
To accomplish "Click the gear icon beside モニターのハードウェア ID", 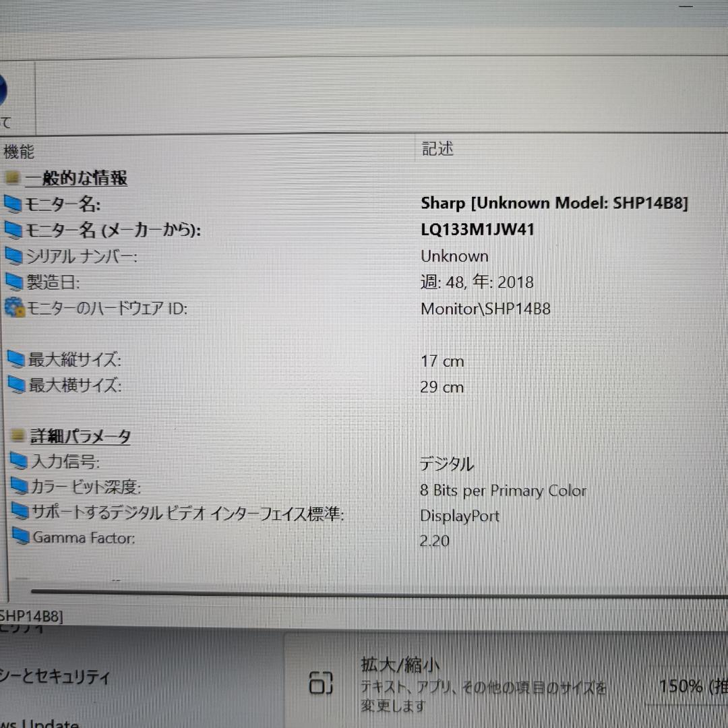I will (x=14, y=307).
